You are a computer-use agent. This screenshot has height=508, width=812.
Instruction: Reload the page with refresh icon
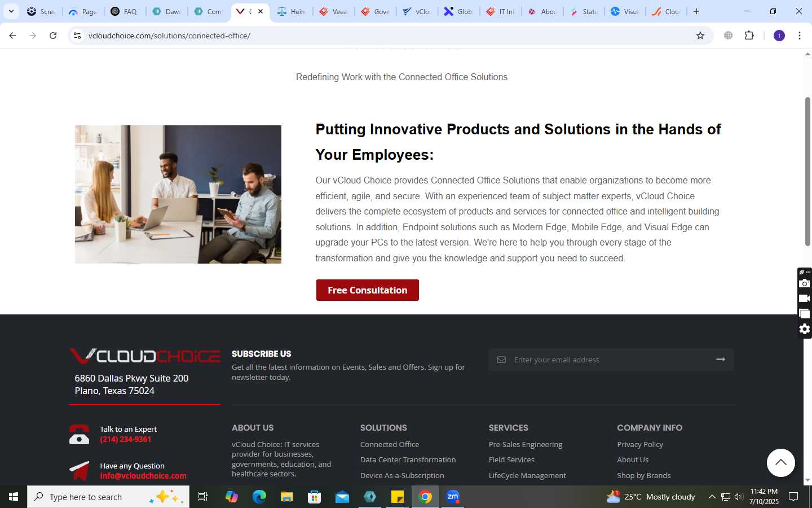coord(53,36)
